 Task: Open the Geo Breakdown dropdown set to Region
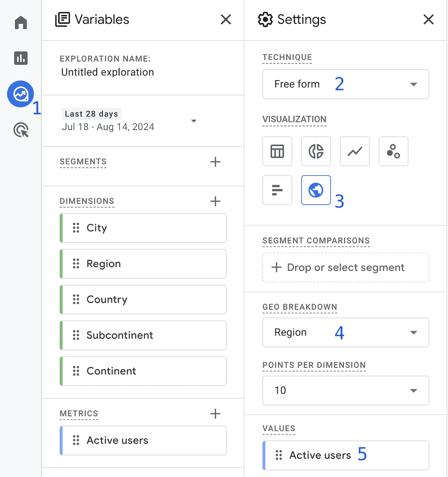click(345, 332)
